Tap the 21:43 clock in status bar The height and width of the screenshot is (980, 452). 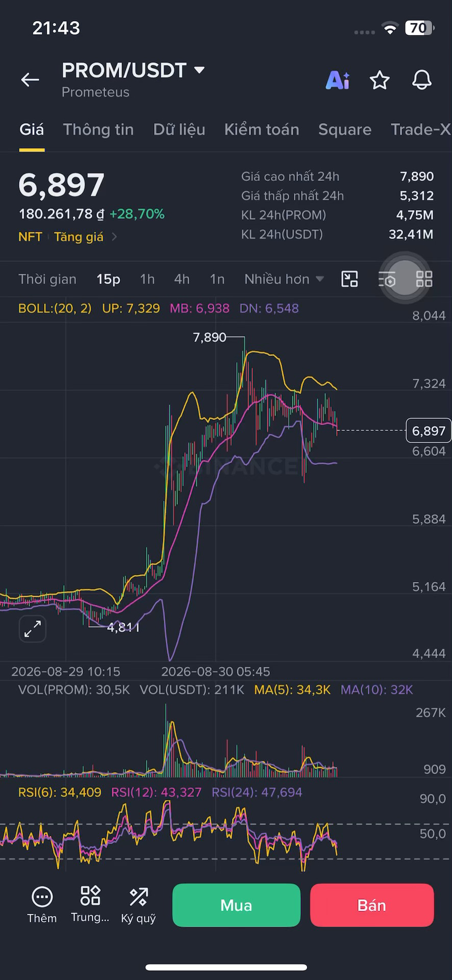pos(56,28)
